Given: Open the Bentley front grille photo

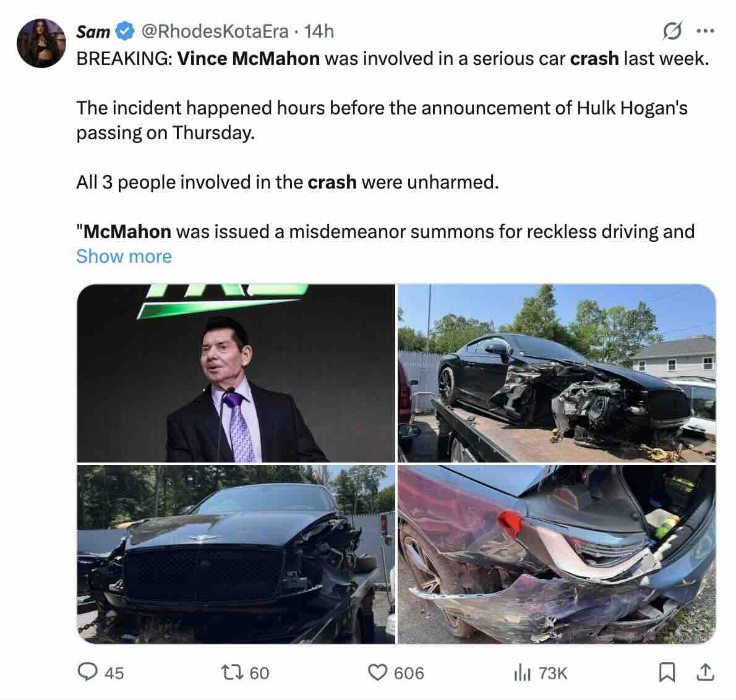Looking at the screenshot, I should 236,554.
